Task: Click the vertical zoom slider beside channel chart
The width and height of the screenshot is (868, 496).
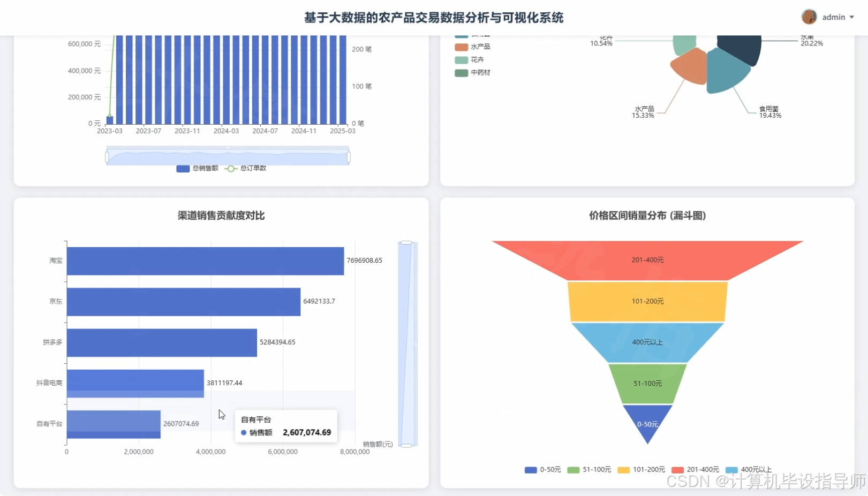Action: (407, 344)
